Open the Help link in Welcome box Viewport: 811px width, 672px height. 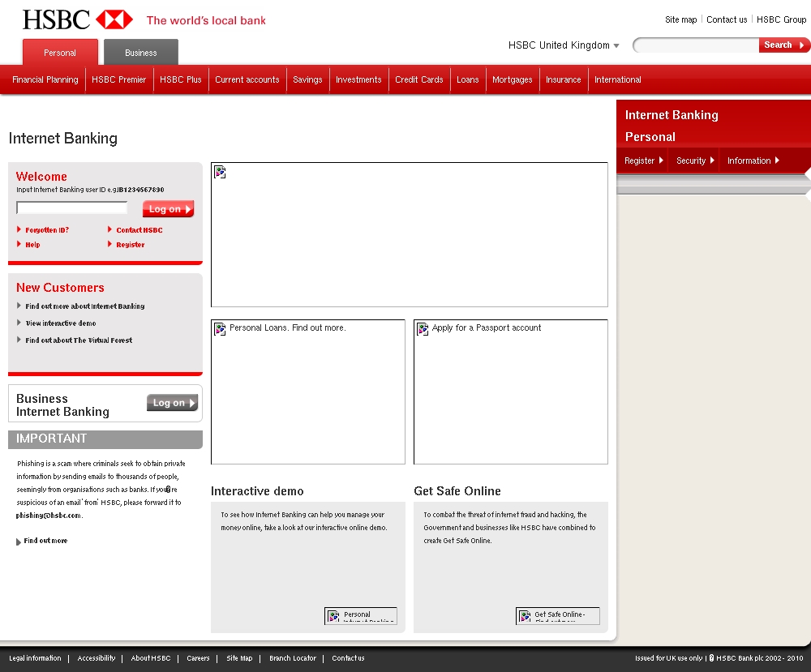pyautogui.click(x=32, y=245)
